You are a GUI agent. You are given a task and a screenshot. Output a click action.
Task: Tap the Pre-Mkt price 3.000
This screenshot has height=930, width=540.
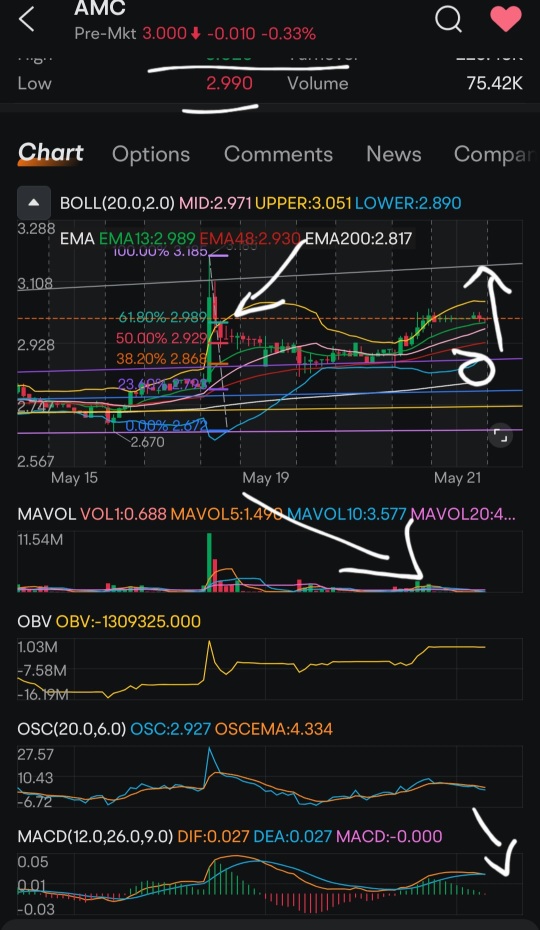point(164,33)
